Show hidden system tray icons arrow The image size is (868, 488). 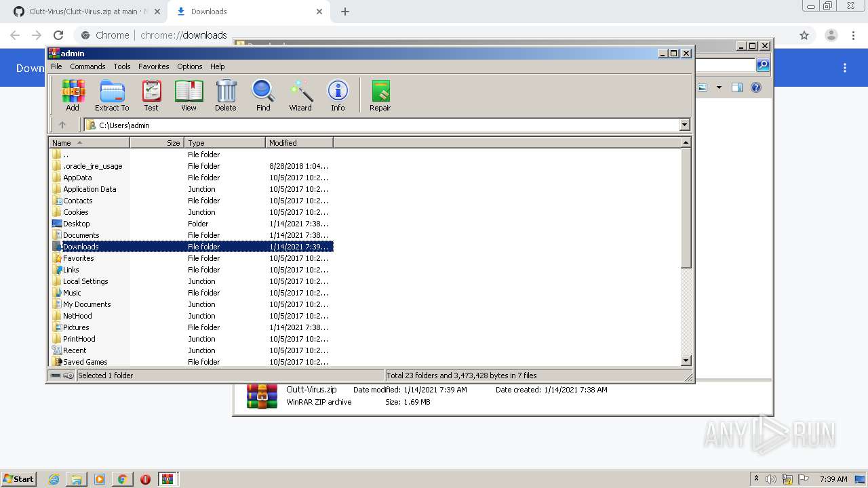coord(756,479)
